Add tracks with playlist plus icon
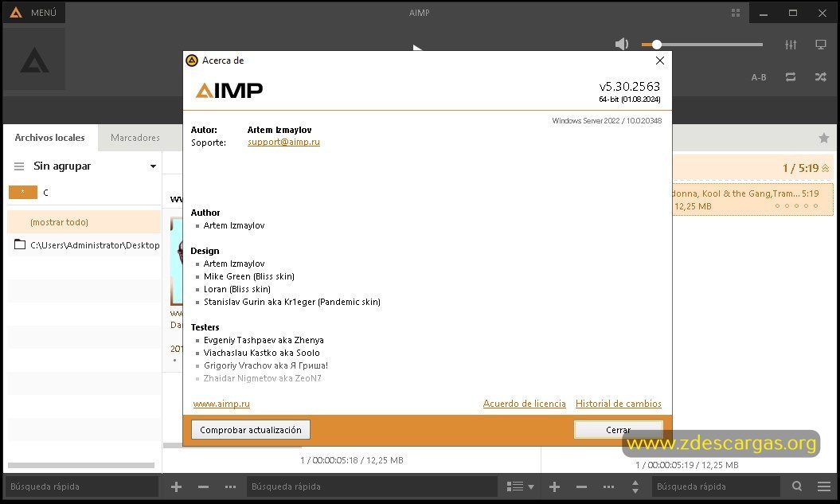This screenshot has width=840, height=504. pos(554,486)
